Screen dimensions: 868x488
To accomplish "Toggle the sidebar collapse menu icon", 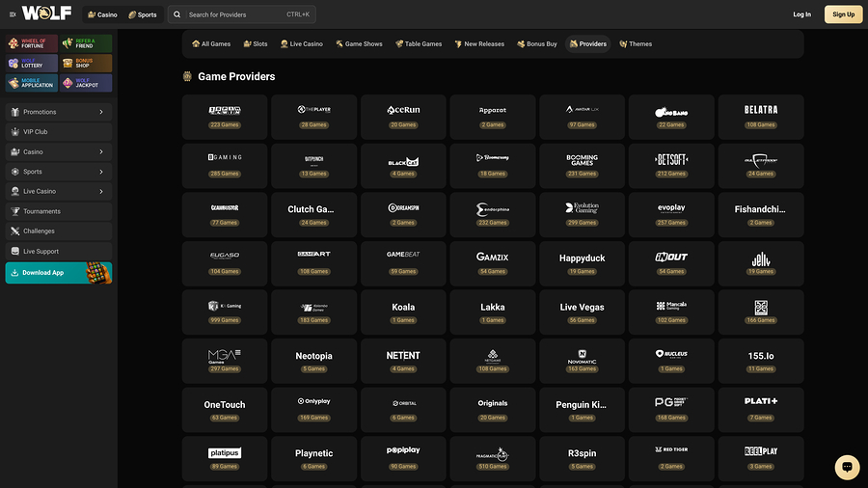I will 13,14.
